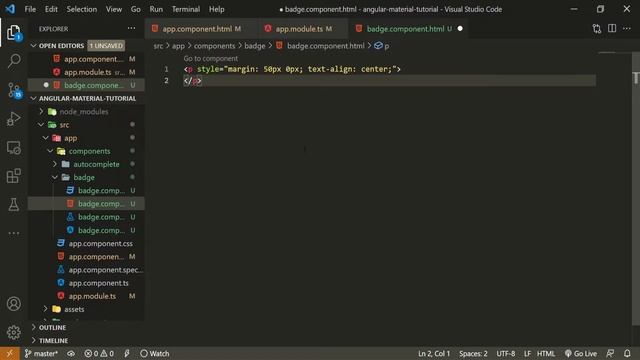This screenshot has height=360, width=640.
Task: Open the Accounts menu
Action: pos(13,304)
